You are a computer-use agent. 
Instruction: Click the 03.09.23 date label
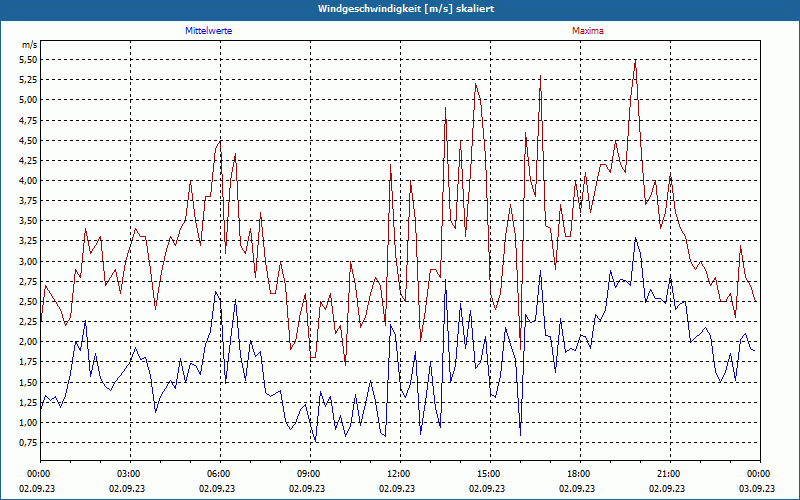pos(757,488)
